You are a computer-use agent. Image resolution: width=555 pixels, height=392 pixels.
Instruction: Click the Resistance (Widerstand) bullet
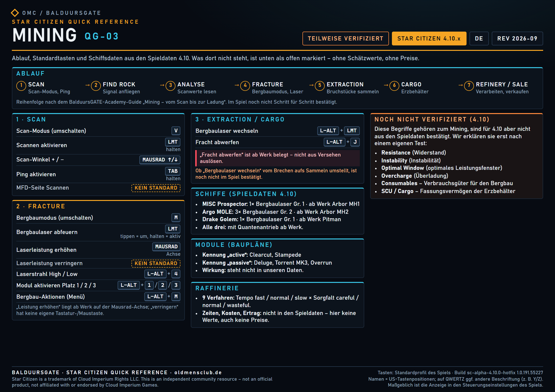(414, 153)
